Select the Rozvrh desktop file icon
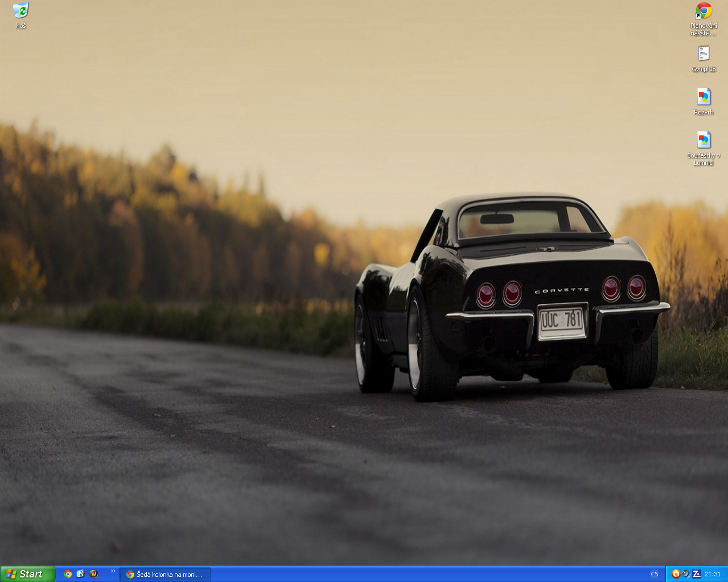 (x=704, y=102)
